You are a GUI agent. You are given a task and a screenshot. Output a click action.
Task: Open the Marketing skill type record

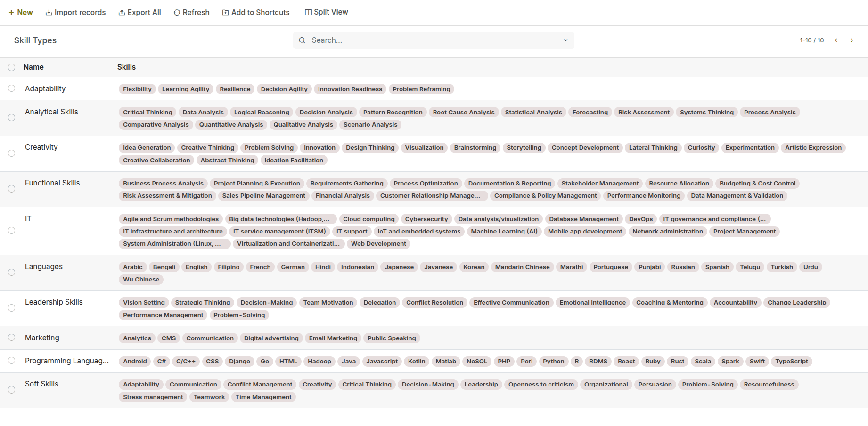(42, 338)
